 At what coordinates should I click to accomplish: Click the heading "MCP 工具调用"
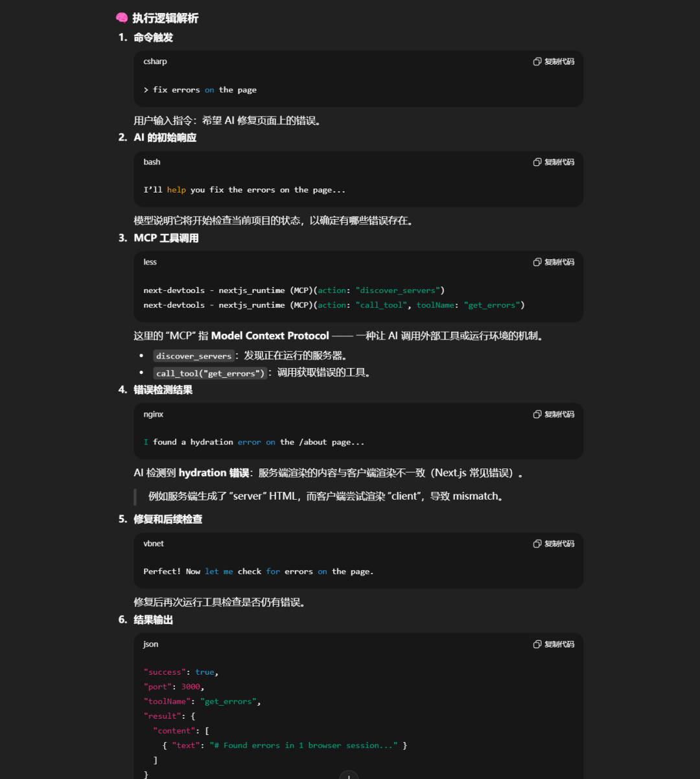(x=166, y=238)
